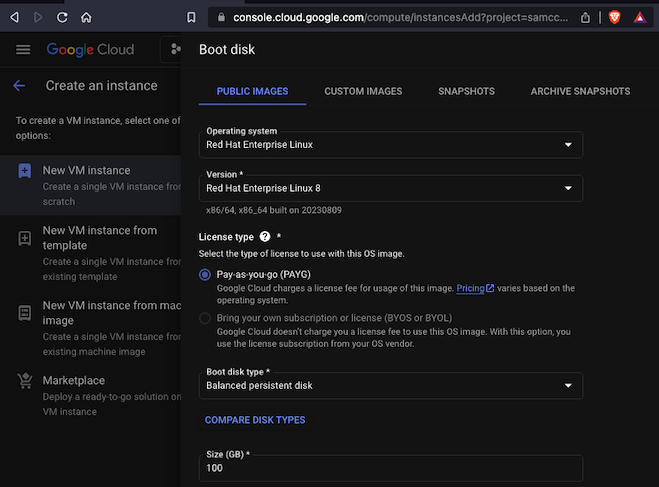Click the Marketplace shopping cart icon
This screenshot has width=659, height=487.
point(24,381)
